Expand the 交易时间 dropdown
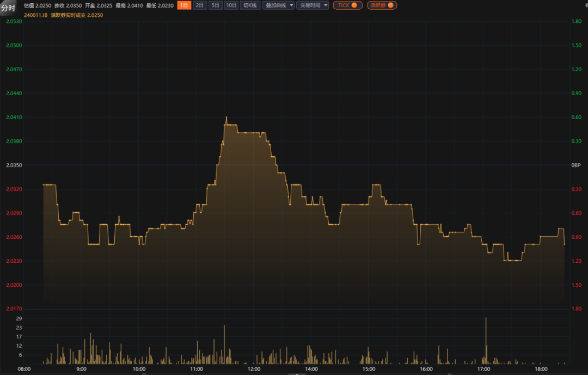Image resolution: width=588 pixels, height=375 pixels. click(x=312, y=5)
